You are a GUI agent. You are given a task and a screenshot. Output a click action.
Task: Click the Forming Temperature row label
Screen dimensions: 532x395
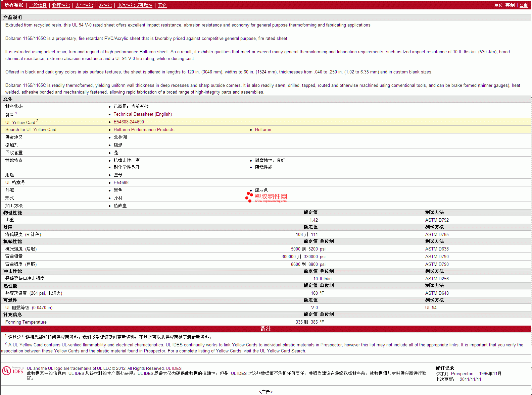[26, 322]
